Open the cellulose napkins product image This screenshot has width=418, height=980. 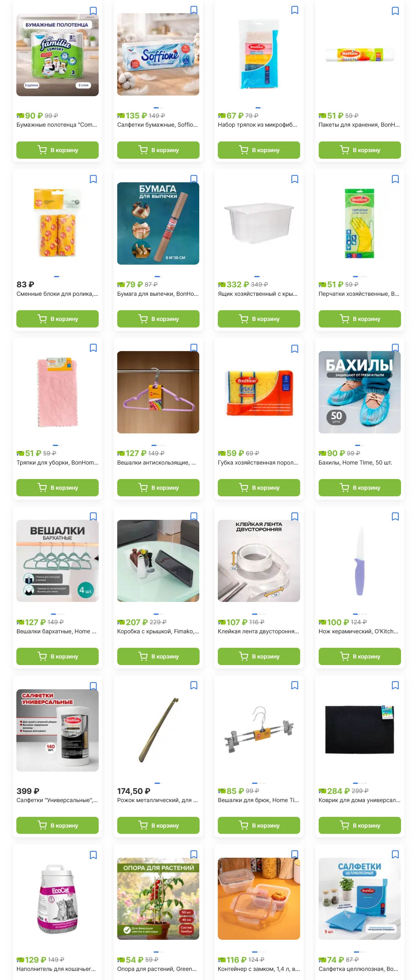[360, 899]
